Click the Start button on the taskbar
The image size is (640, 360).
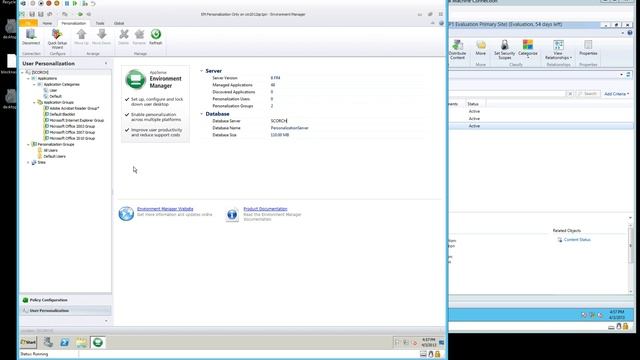tap(28, 342)
